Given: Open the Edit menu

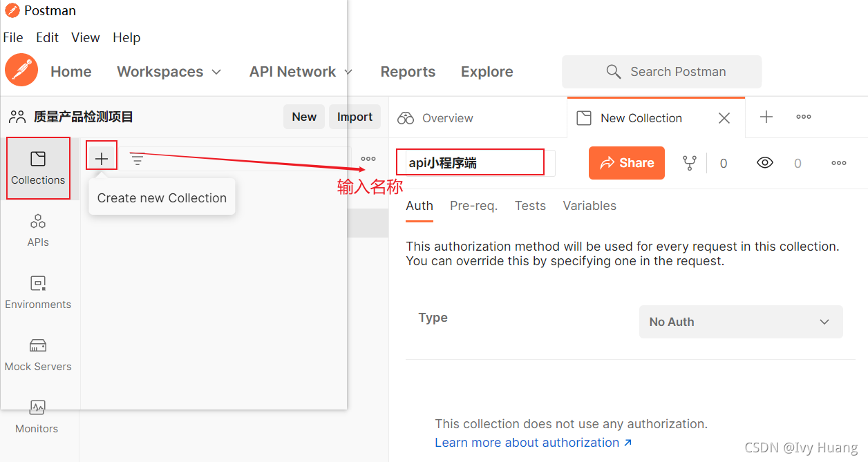Looking at the screenshot, I should (48, 37).
